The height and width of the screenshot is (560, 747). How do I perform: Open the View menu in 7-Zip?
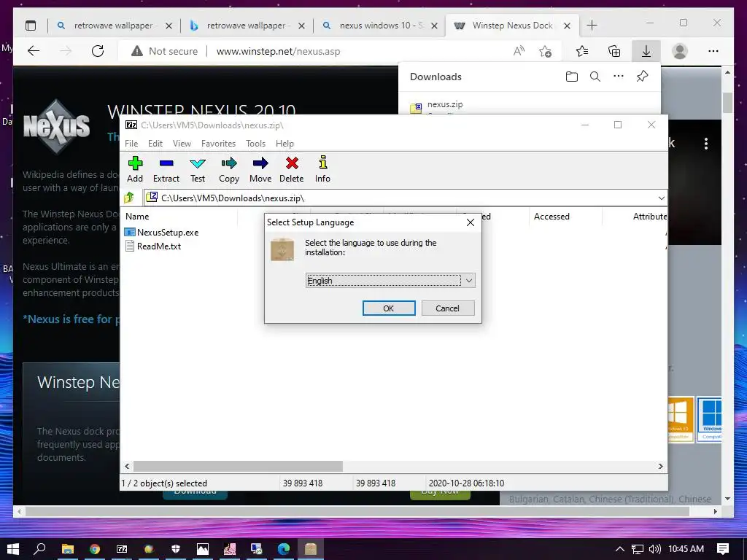click(182, 144)
